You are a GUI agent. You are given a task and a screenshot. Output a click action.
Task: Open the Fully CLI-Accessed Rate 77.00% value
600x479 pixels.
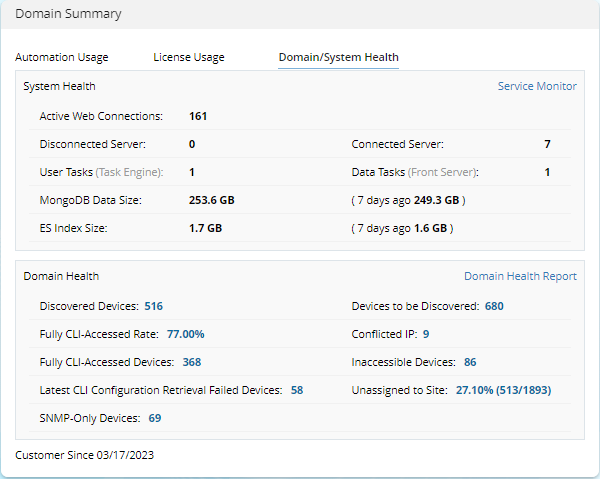(x=186, y=334)
